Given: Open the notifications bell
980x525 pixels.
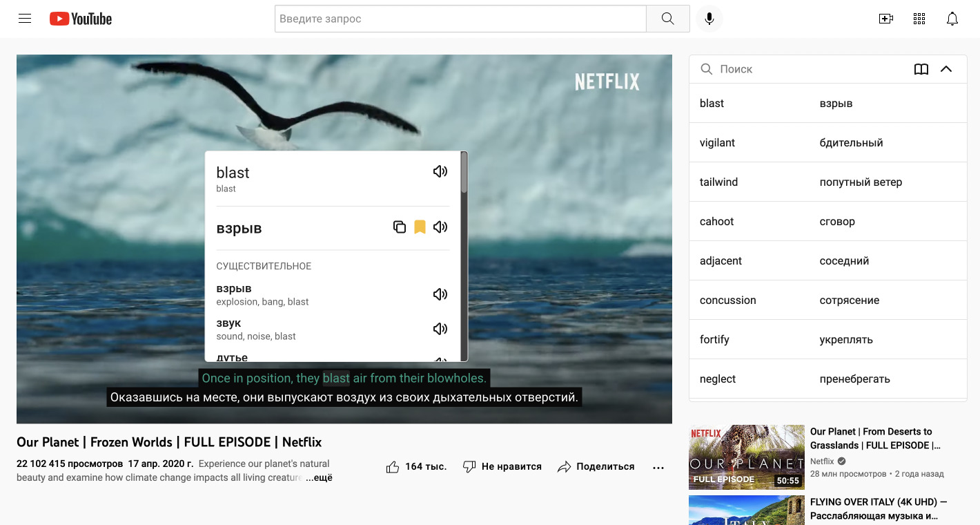Looking at the screenshot, I should tap(952, 19).
